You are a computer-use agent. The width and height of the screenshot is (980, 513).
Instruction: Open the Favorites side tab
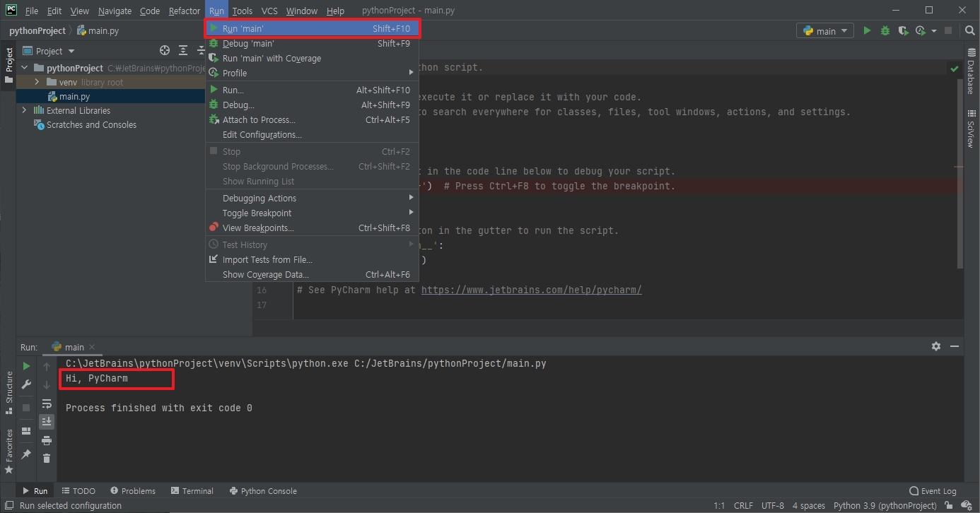coord(9,451)
